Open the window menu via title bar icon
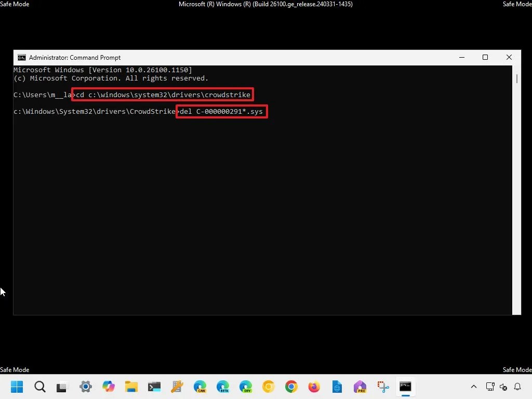Screen dimensions: 532x399 click(x=21, y=57)
